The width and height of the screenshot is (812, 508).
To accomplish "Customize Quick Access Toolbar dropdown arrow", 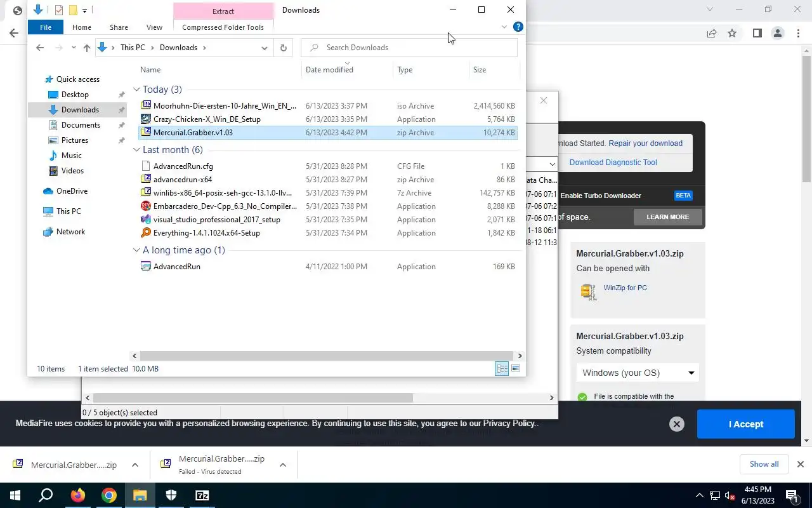I will (84, 10).
